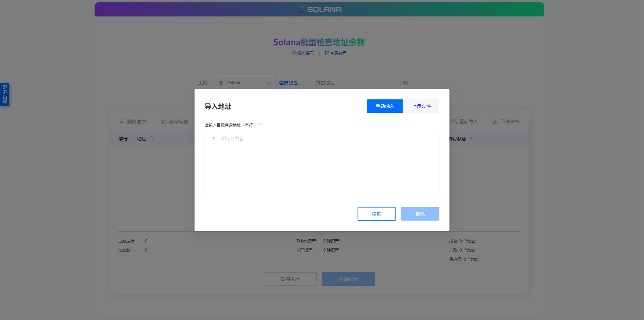This screenshot has width=644, height=320.
Task: Click the 导入地址 dialog title
Action: pyautogui.click(x=218, y=106)
